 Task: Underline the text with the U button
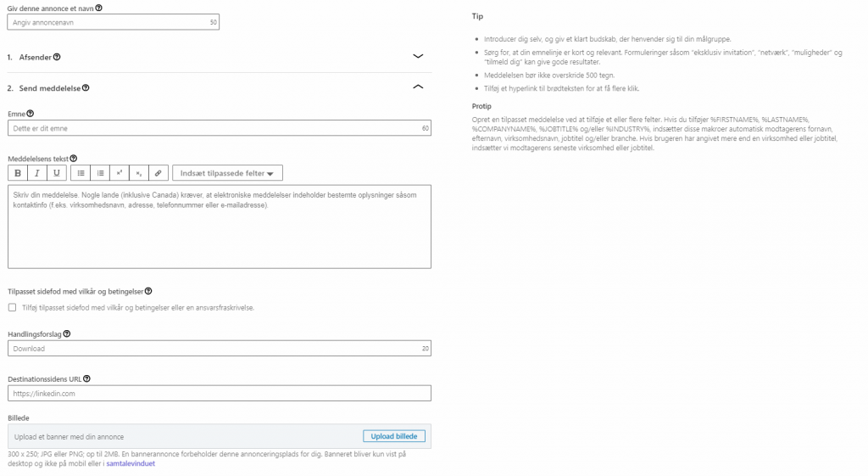pyautogui.click(x=57, y=173)
